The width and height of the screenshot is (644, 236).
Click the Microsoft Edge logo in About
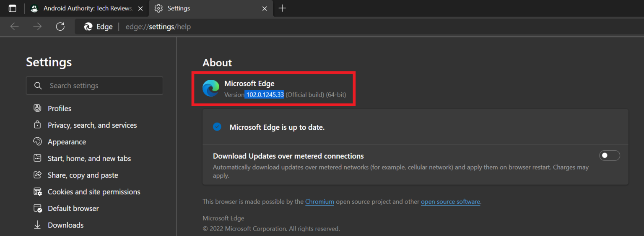coord(211,88)
